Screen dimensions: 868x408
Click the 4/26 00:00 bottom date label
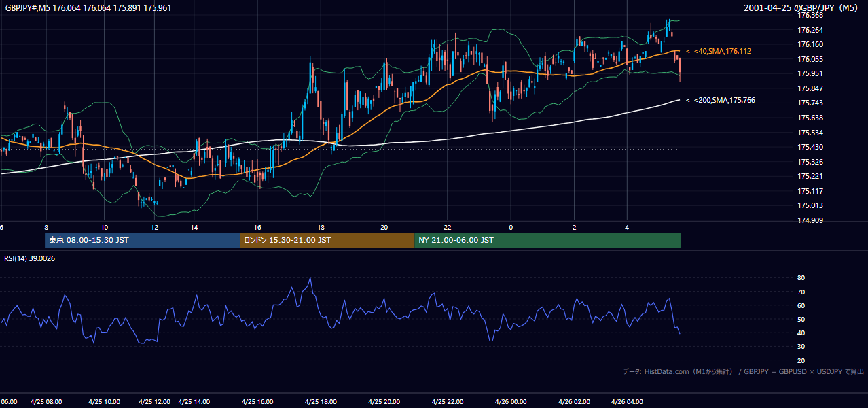pyautogui.click(x=510, y=402)
